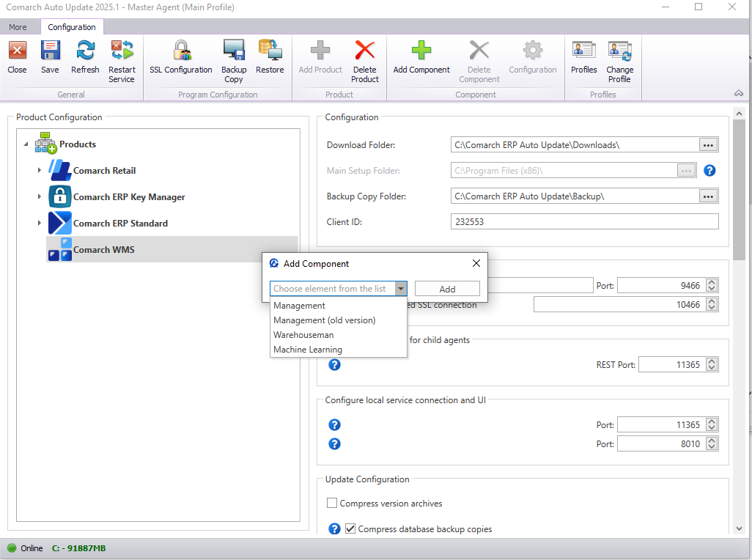The height and width of the screenshot is (560, 752).
Task: Click the vertical scrollbar of the configuration panel
Action: pyautogui.click(x=739, y=189)
